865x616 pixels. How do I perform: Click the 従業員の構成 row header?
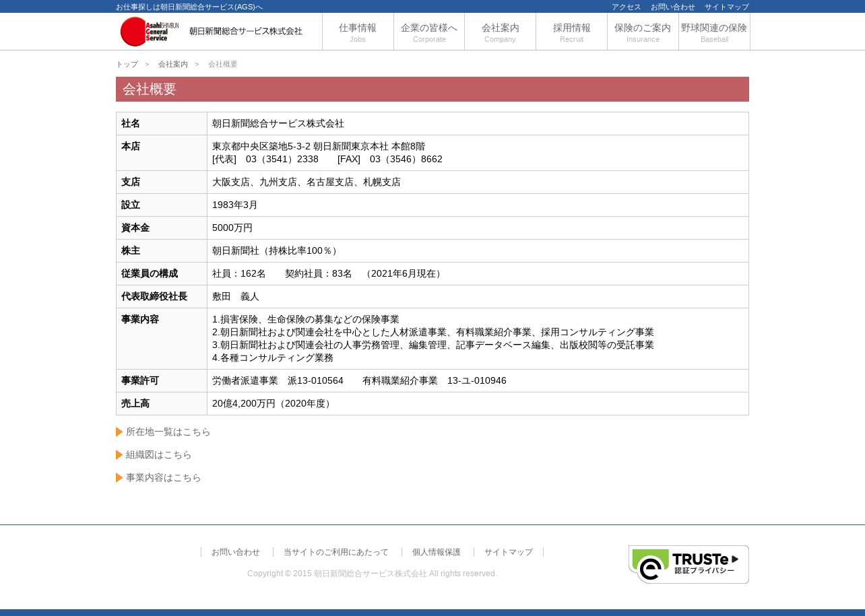coord(162,274)
